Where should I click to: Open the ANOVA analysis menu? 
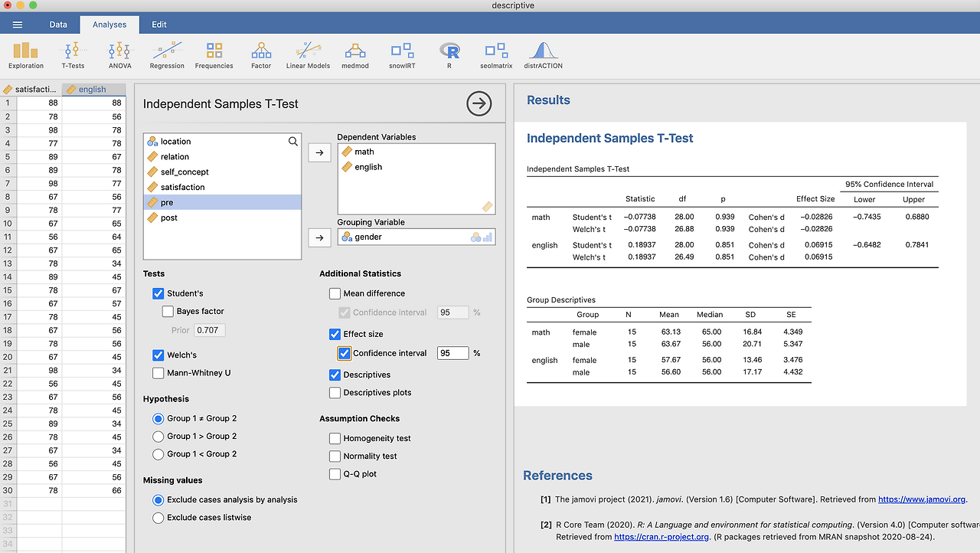(119, 55)
